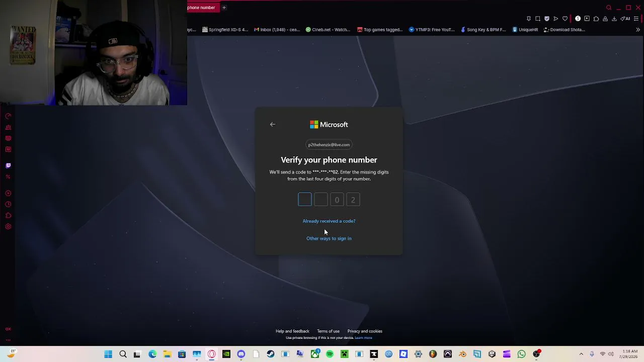
Task: Click the snapshot icon in browser toolbar
Action: 538,19
